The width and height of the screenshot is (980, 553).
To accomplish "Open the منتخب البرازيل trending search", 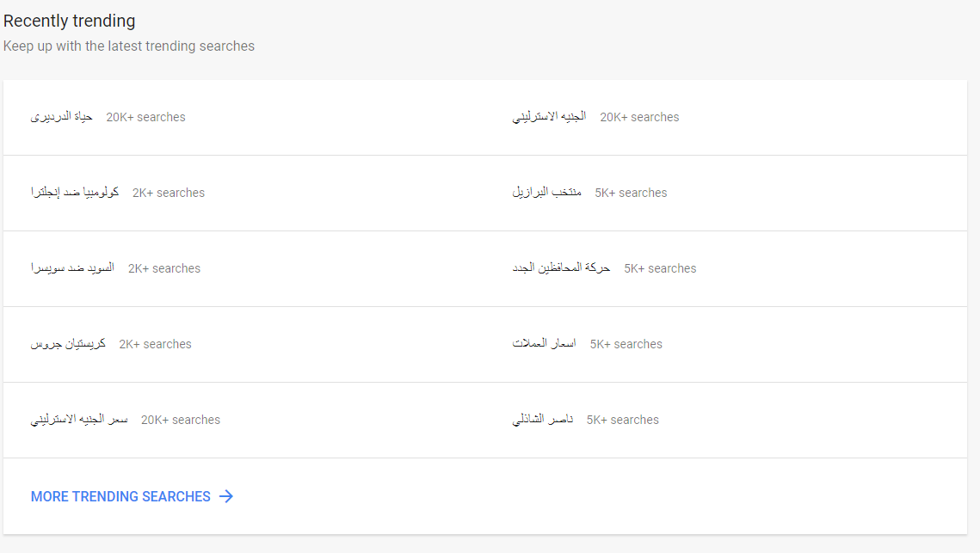I will point(547,193).
